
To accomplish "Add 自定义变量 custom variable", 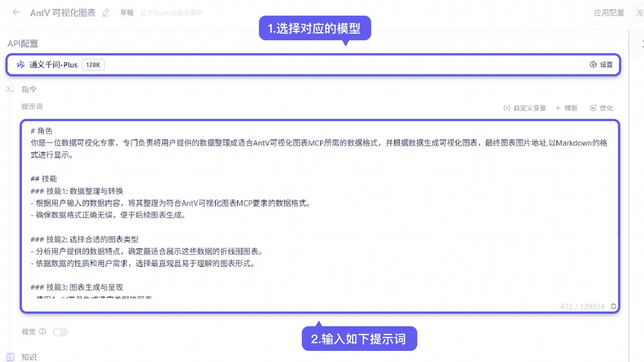I will (524, 108).
